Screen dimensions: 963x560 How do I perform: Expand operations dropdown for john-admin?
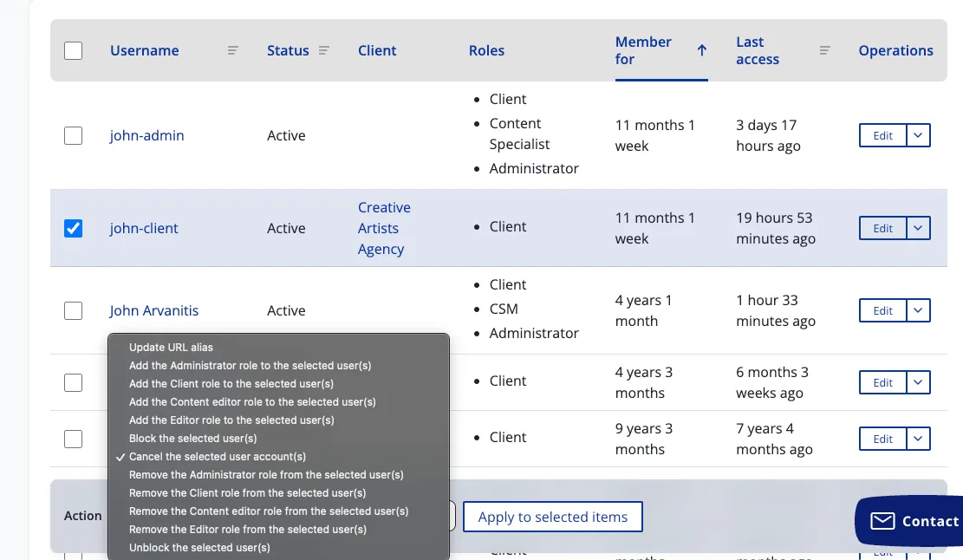pos(918,135)
